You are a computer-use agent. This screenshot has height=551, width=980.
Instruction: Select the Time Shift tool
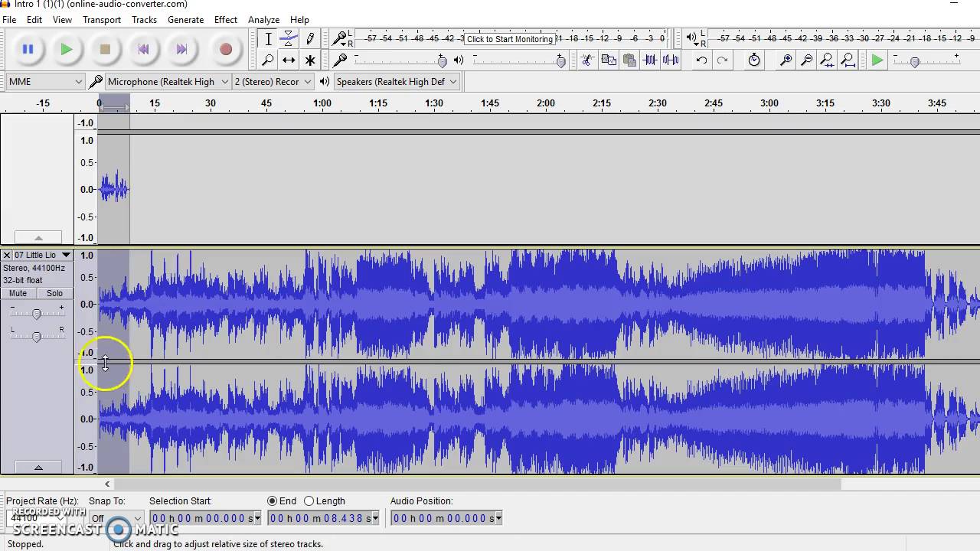pyautogui.click(x=289, y=60)
